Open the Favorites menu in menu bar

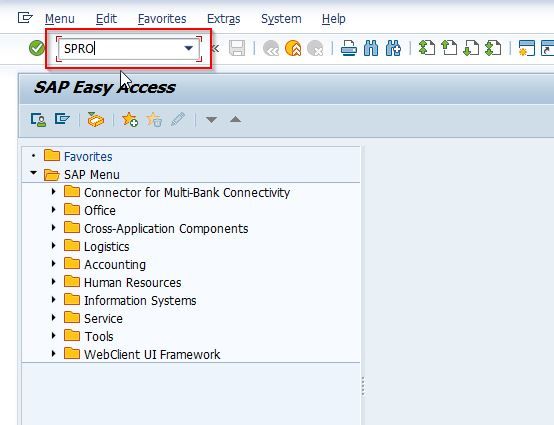tap(162, 19)
